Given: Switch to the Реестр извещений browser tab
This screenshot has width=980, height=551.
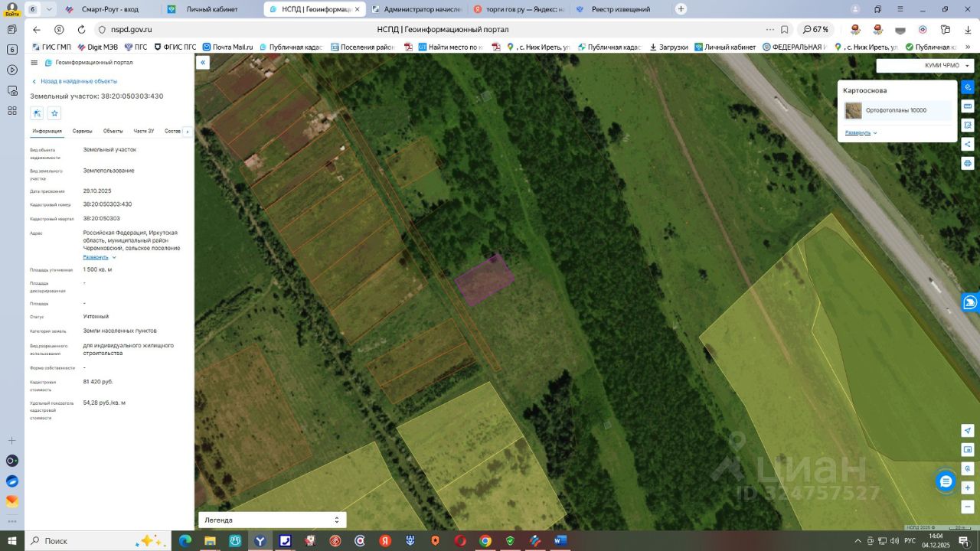Looking at the screenshot, I should 620,9.
